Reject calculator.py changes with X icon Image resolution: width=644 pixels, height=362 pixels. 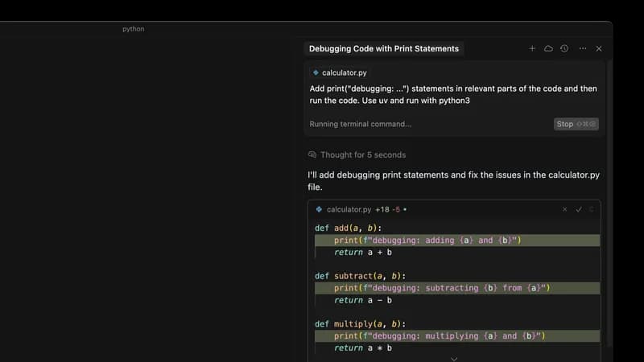tap(565, 209)
